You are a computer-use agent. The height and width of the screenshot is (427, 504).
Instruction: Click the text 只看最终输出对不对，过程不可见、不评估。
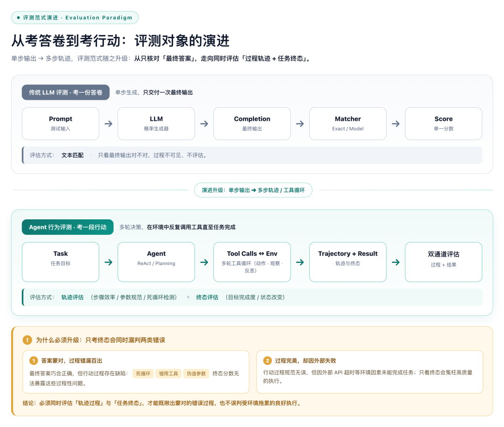tap(154, 155)
